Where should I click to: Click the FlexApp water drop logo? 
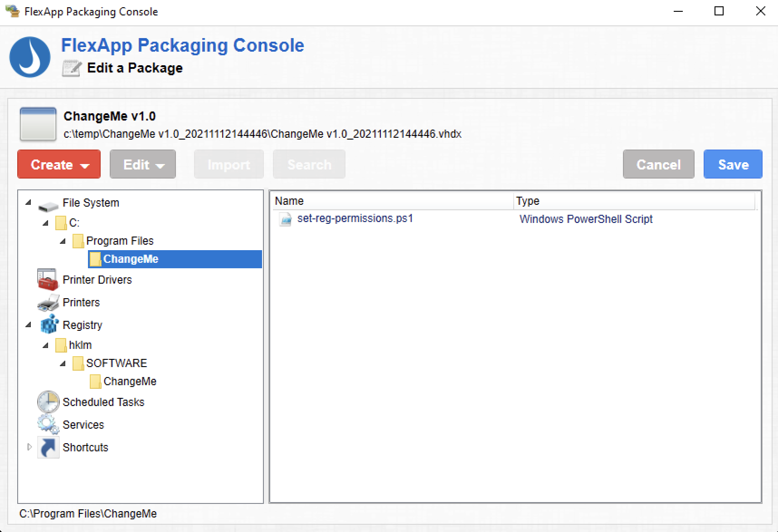pyautogui.click(x=30, y=57)
